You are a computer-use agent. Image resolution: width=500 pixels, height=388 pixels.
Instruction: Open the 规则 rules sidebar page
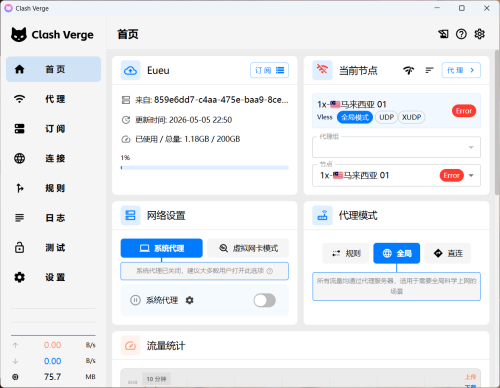click(x=53, y=188)
